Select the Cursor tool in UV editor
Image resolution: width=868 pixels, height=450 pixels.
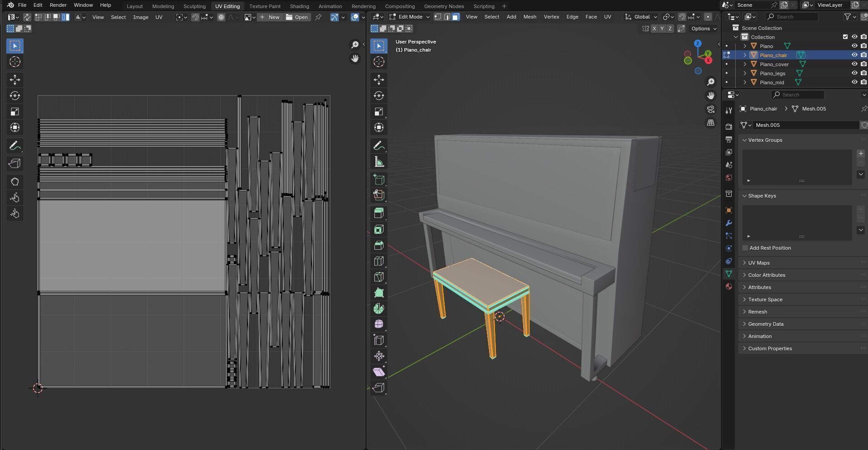pos(15,62)
